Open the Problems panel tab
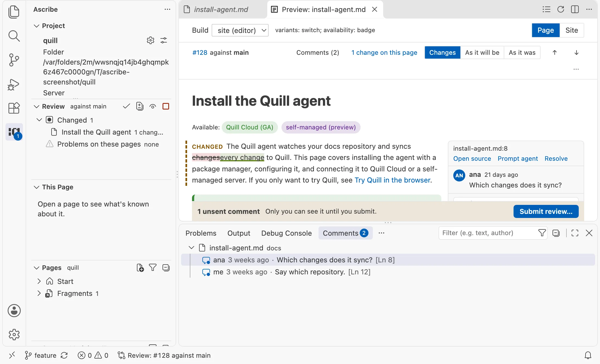600x364 pixels. [201, 233]
